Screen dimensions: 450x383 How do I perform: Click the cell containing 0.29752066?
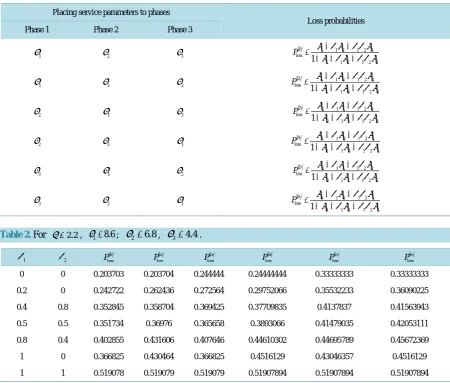pos(267,290)
